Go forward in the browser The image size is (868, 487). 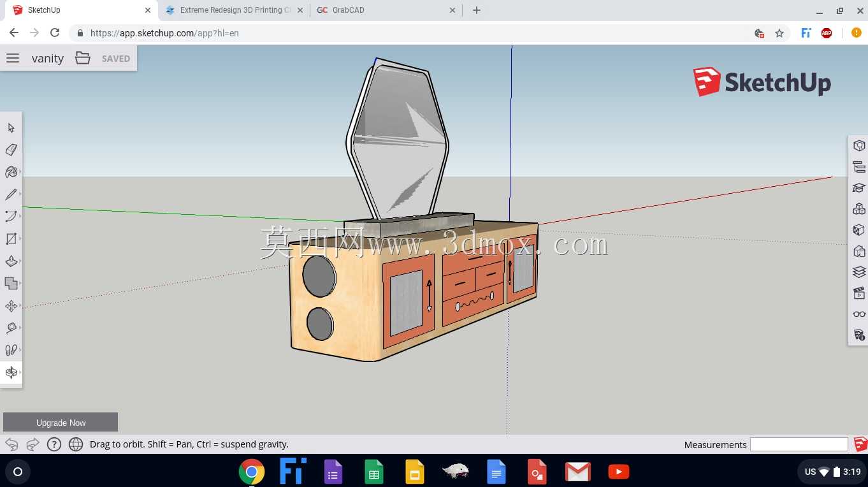34,33
